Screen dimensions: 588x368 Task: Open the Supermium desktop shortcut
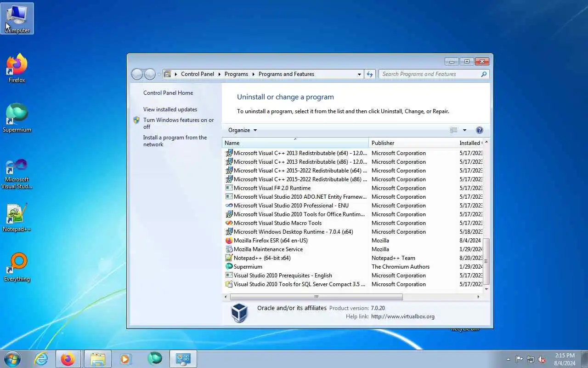[17, 118]
